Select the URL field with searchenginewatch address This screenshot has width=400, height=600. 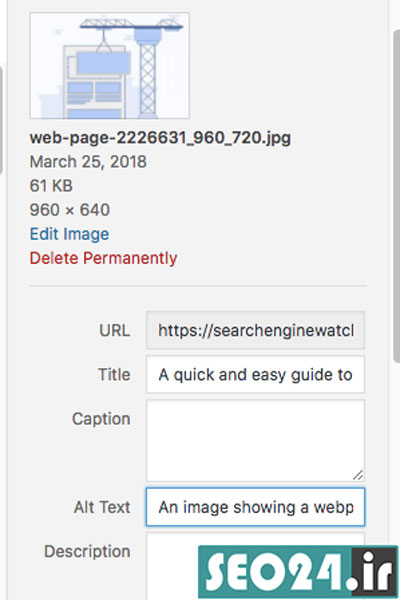[255, 330]
